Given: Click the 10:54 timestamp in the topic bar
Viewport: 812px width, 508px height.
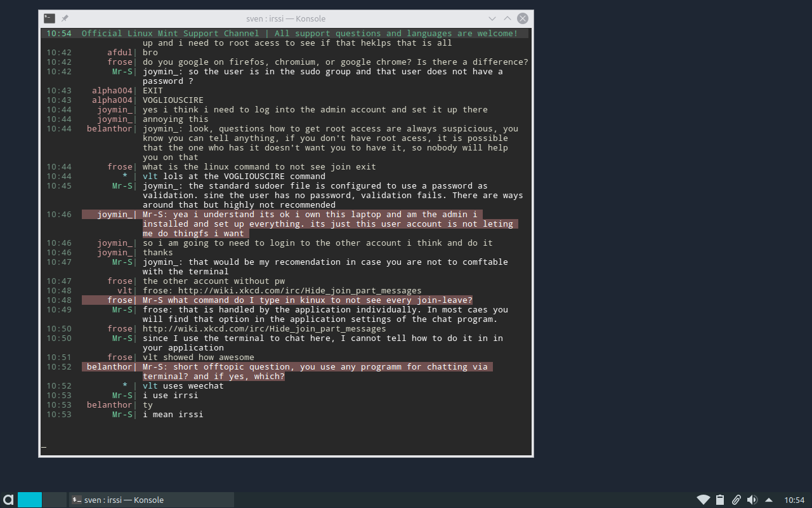Looking at the screenshot, I should 59,34.
